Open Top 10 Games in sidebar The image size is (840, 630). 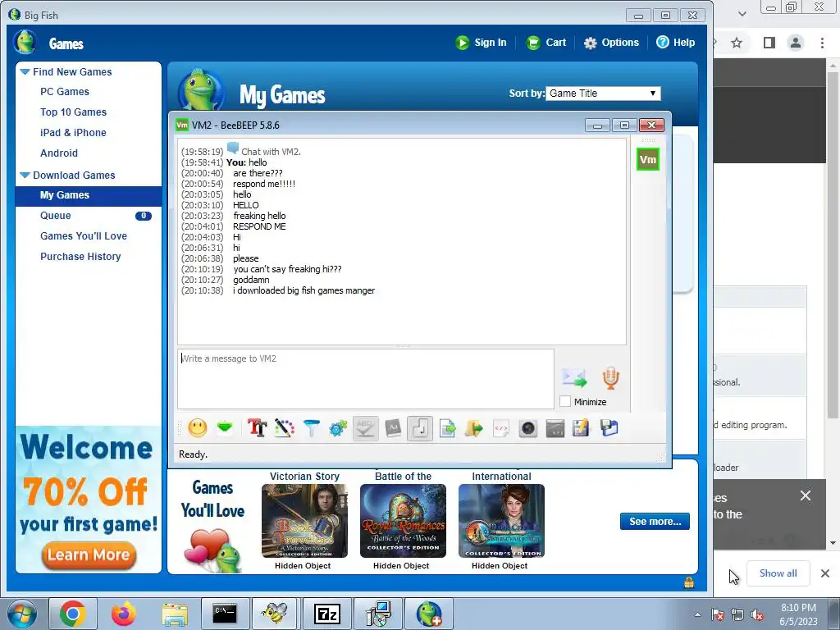73,112
